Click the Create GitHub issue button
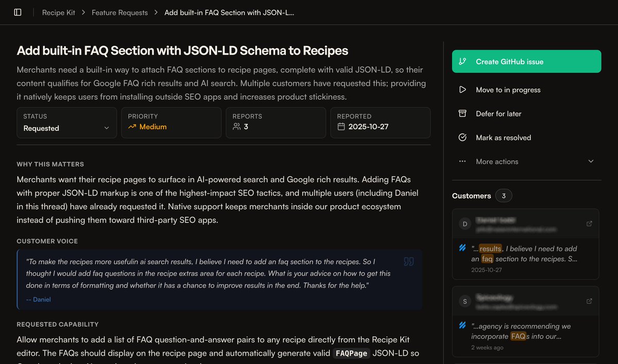The width and height of the screenshot is (618, 364). [x=526, y=61]
